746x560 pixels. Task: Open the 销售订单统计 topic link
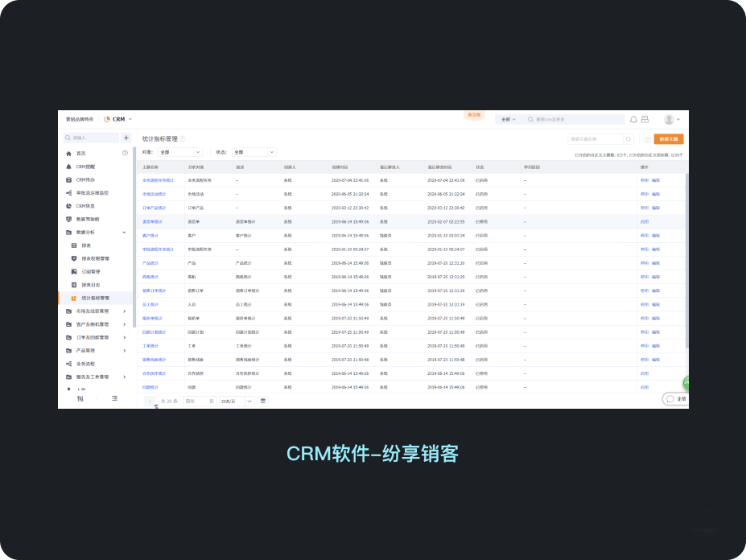(155, 290)
